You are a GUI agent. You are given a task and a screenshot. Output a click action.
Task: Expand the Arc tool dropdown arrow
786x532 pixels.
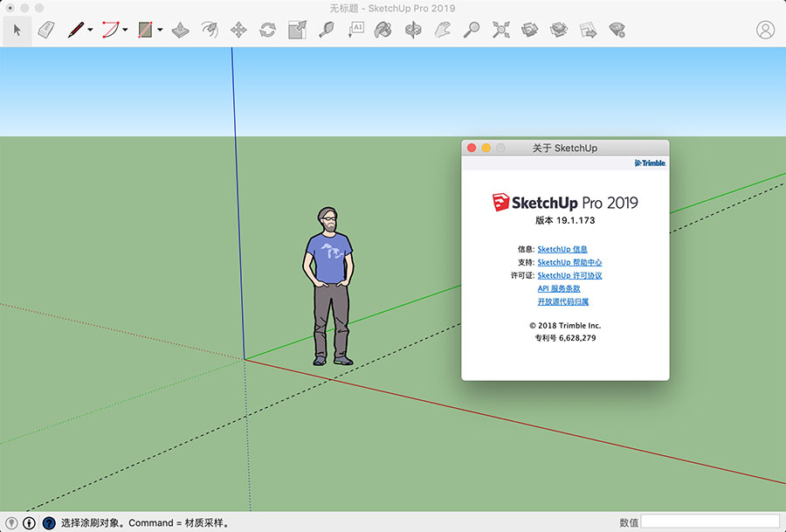point(125,30)
